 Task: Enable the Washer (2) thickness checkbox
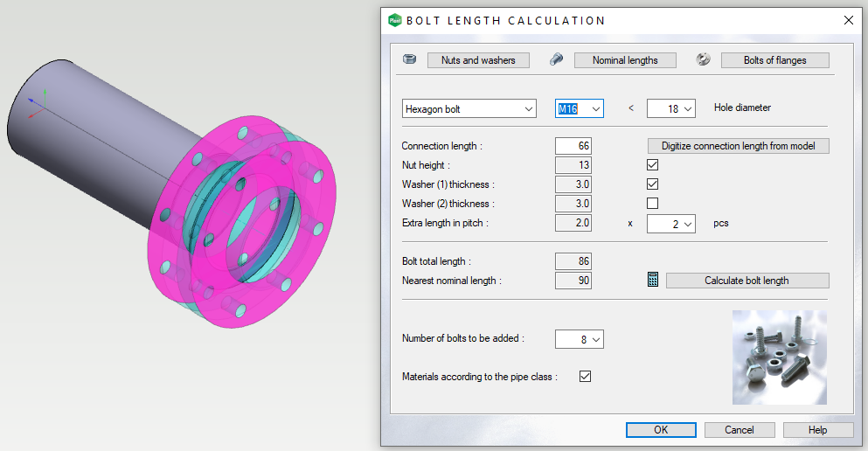(x=652, y=204)
